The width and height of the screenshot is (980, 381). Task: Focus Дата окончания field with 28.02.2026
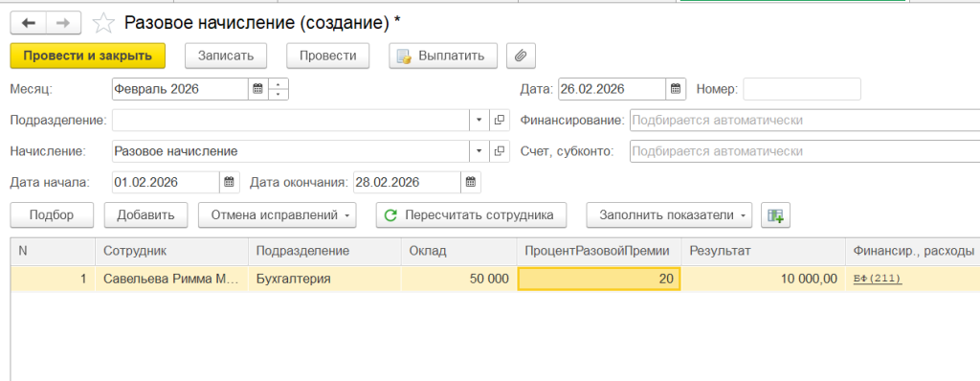pyautogui.click(x=408, y=183)
